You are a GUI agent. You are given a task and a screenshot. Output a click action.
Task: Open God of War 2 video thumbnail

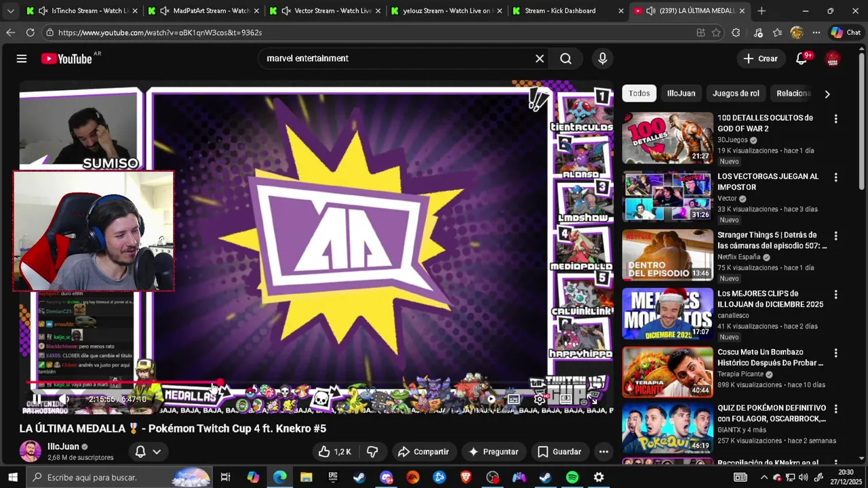667,138
